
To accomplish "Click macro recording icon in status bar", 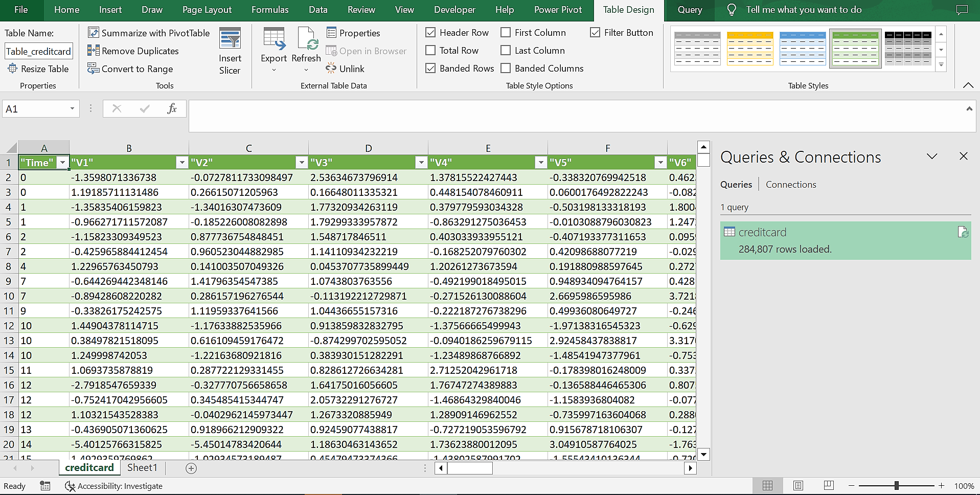I will click(x=45, y=486).
